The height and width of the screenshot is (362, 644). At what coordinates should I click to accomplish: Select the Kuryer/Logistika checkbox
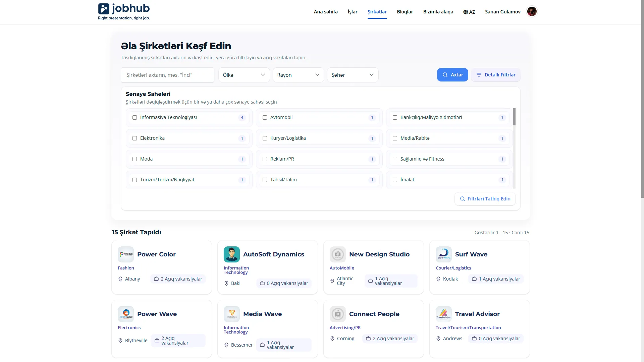[265, 138]
